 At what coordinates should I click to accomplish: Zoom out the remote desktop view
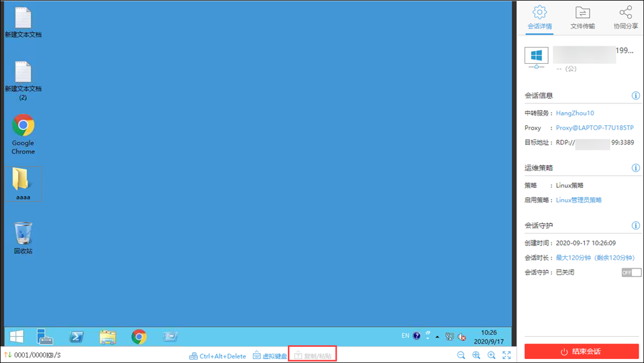tap(461, 355)
